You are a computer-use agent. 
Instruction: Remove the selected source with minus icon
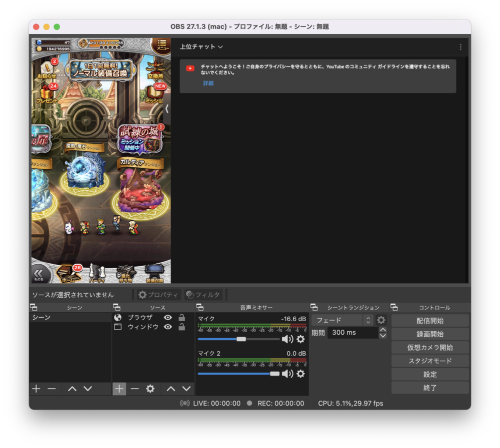point(135,389)
